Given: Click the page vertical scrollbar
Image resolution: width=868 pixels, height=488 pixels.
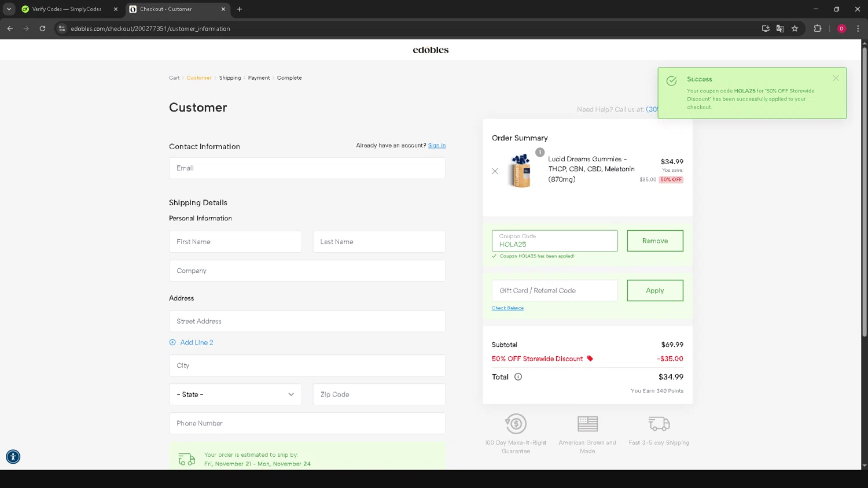Looking at the screenshot, I should [x=865, y=191].
